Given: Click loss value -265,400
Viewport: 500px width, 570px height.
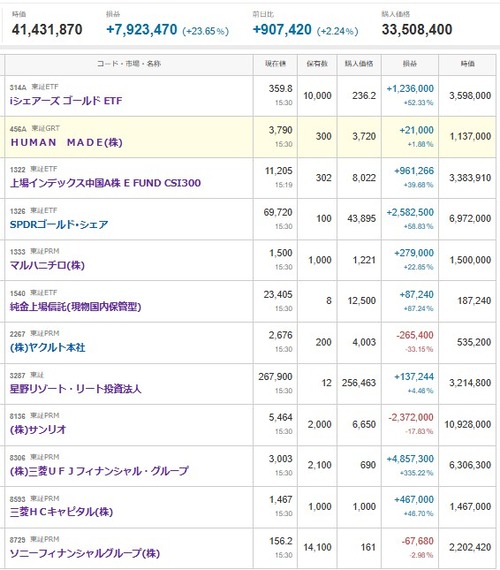Looking at the screenshot, I should 415,335.
